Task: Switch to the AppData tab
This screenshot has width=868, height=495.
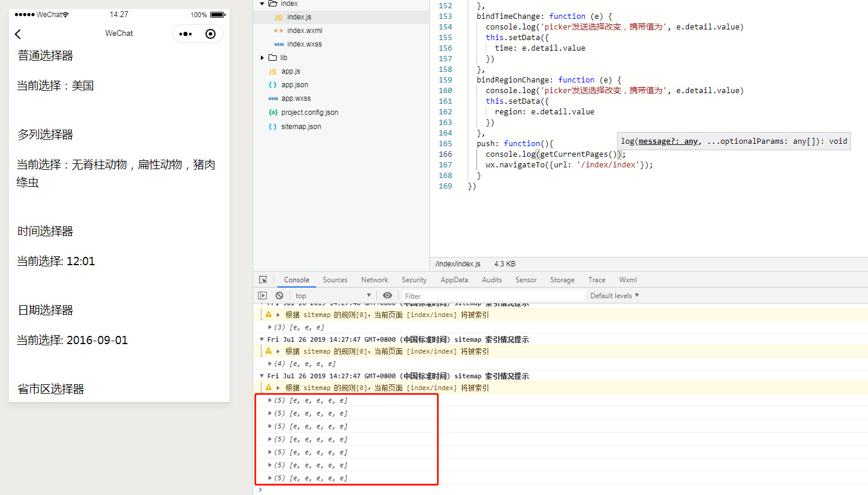Action: point(454,280)
